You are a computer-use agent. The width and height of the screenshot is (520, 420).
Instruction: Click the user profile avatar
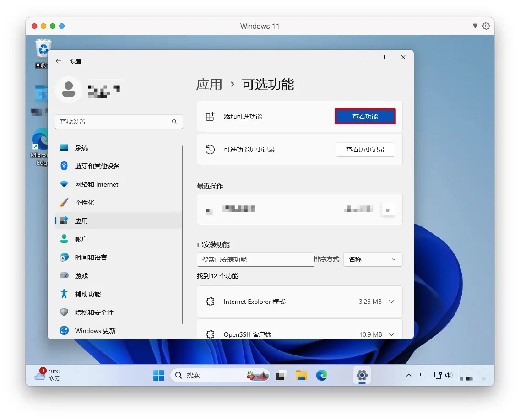[69, 90]
